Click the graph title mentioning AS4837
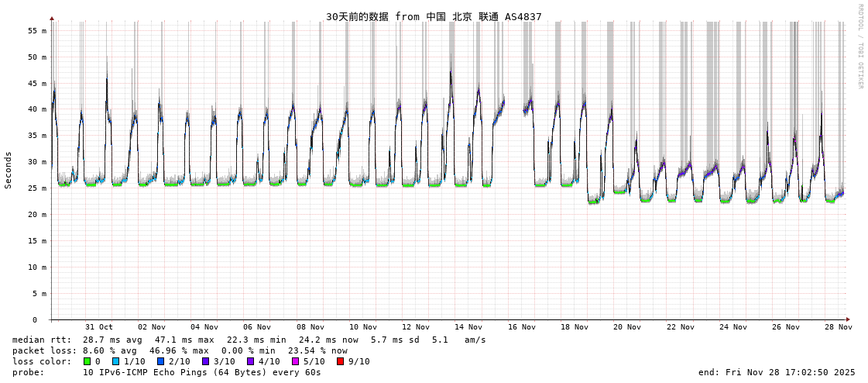The image size is (868, 383). 434,16
